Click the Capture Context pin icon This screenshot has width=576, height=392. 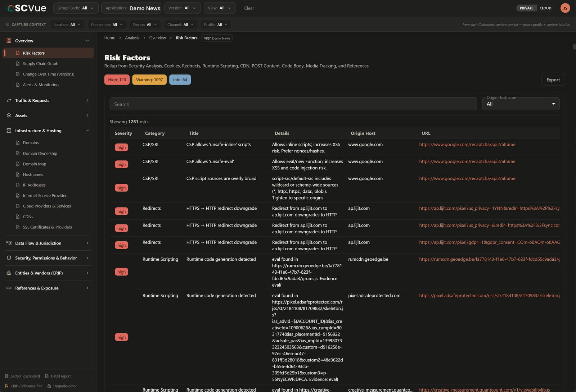pyautogui.click(x=8, y=24)
